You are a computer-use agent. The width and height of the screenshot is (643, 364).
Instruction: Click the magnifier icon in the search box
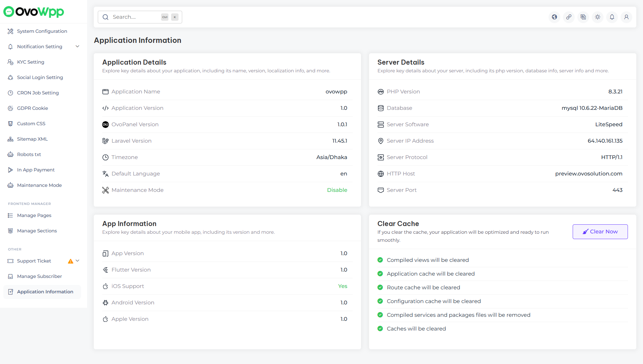[x=105, y=17]
